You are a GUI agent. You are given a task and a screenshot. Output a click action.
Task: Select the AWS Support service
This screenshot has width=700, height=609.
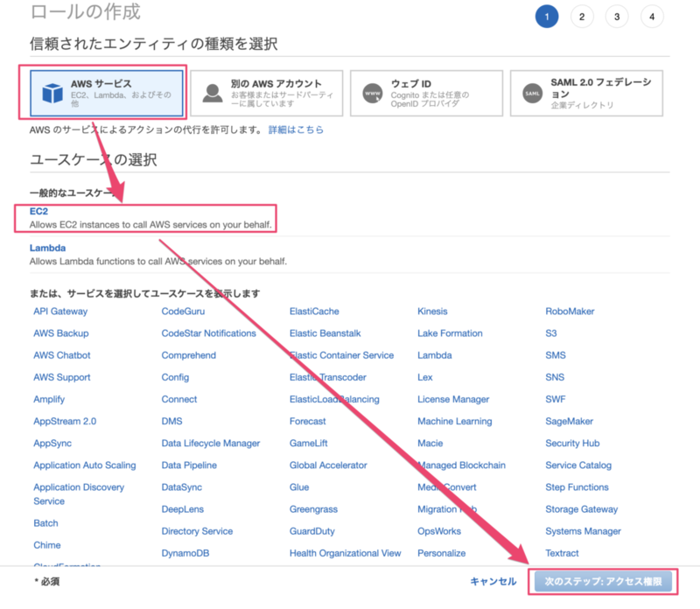[x=62, y=377]
